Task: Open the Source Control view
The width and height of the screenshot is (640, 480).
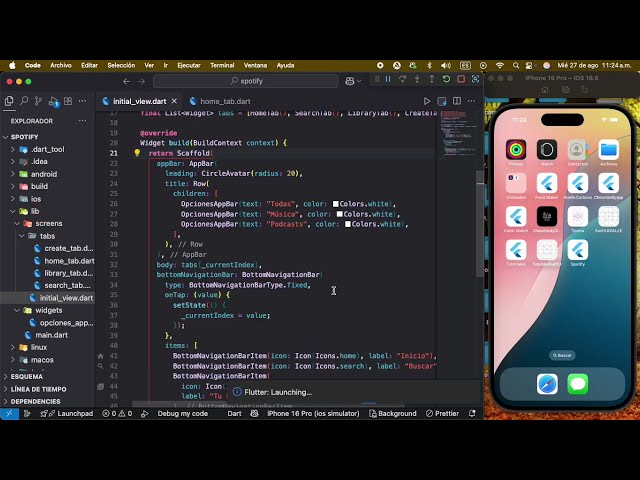Action: pos(38,101)
